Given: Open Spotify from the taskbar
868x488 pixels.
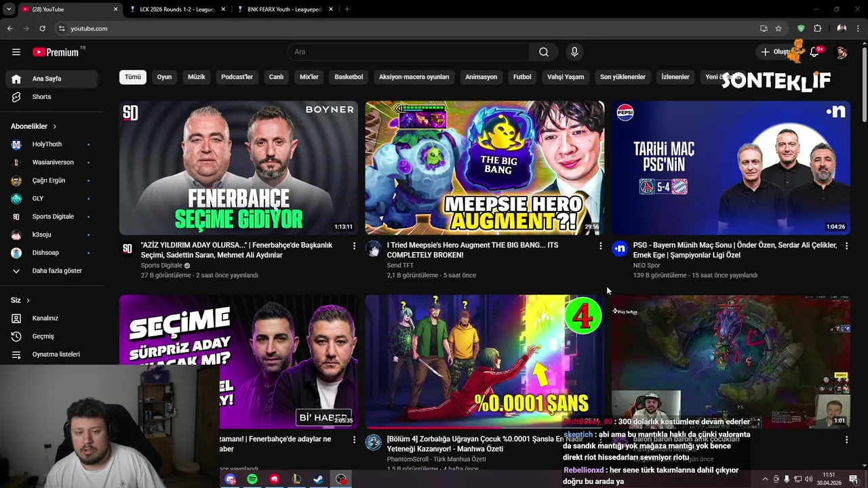Looking at the screenshot, I should coord(252,479).
